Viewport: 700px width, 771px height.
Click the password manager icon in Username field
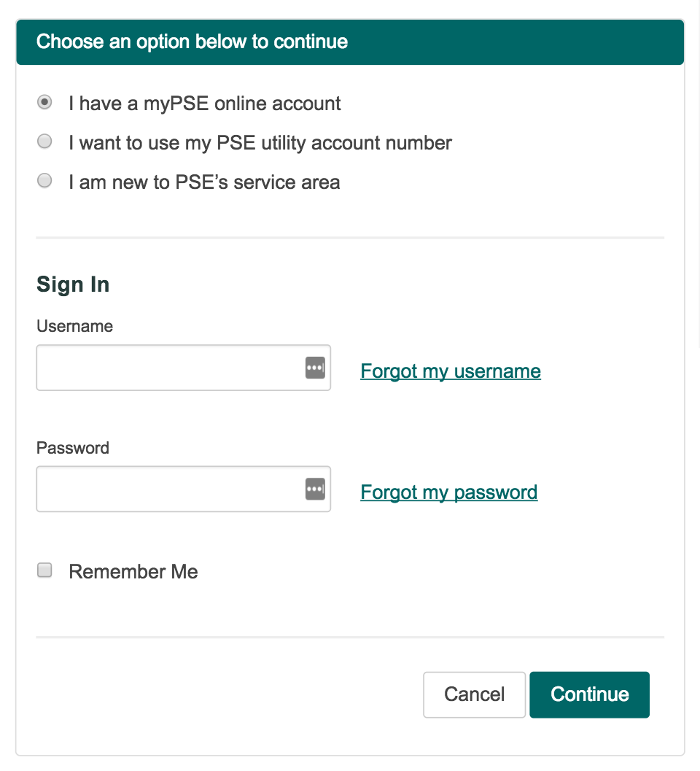point(314,368)
